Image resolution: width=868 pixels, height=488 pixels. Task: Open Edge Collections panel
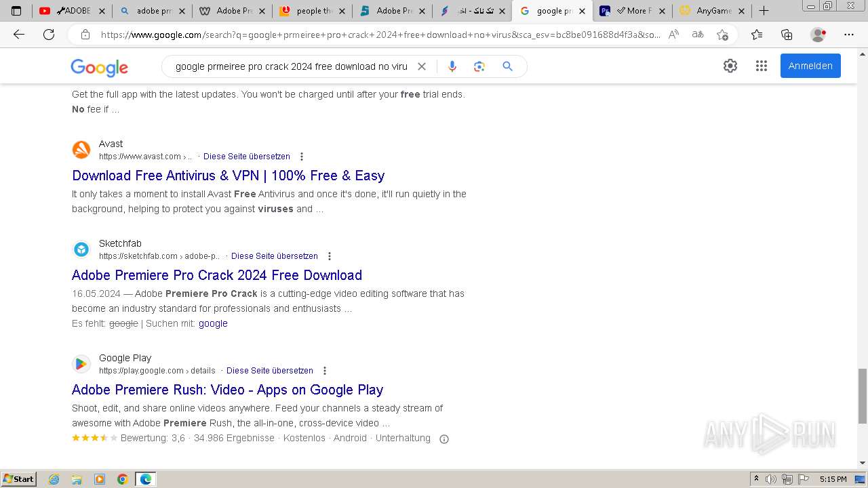point(787,35)
